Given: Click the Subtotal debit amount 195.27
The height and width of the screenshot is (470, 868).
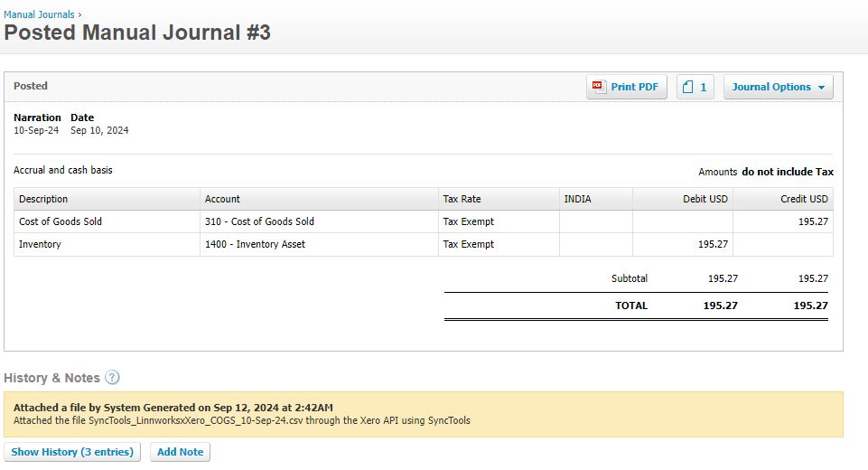Looking at the screenshot, I should [x=723, y=278].
